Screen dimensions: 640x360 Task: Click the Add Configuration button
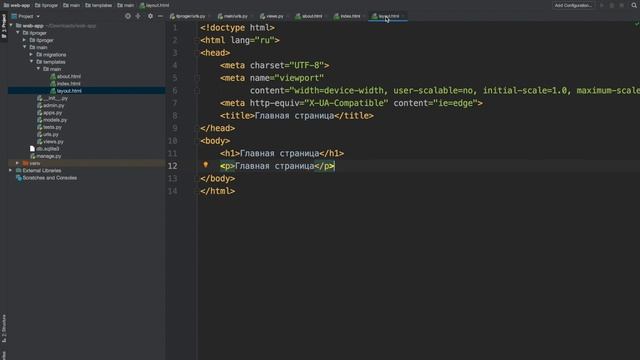point(573,5)
